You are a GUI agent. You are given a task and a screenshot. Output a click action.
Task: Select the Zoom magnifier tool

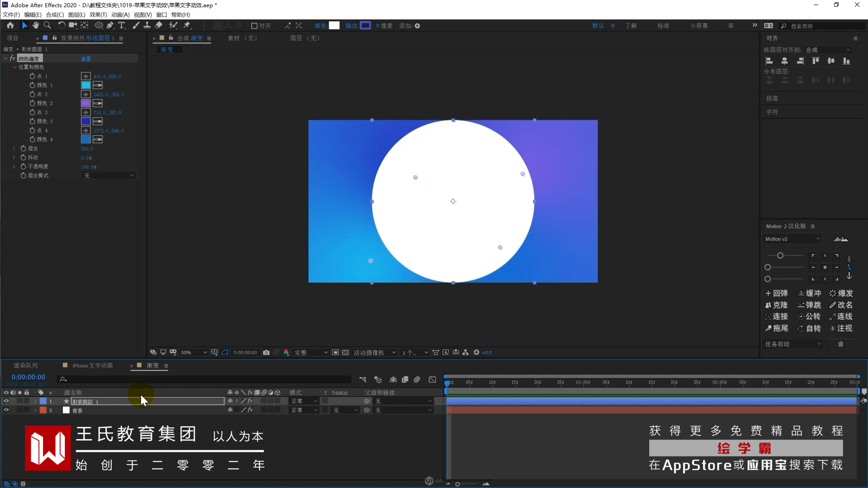click(47, 25)
